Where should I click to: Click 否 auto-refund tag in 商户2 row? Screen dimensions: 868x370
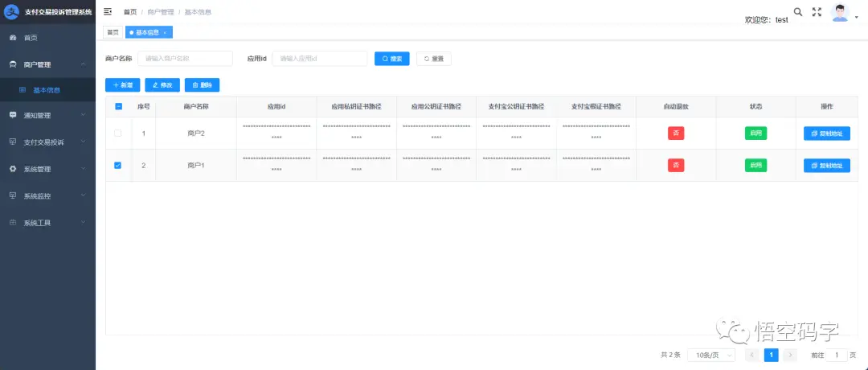tap(676, 133)
